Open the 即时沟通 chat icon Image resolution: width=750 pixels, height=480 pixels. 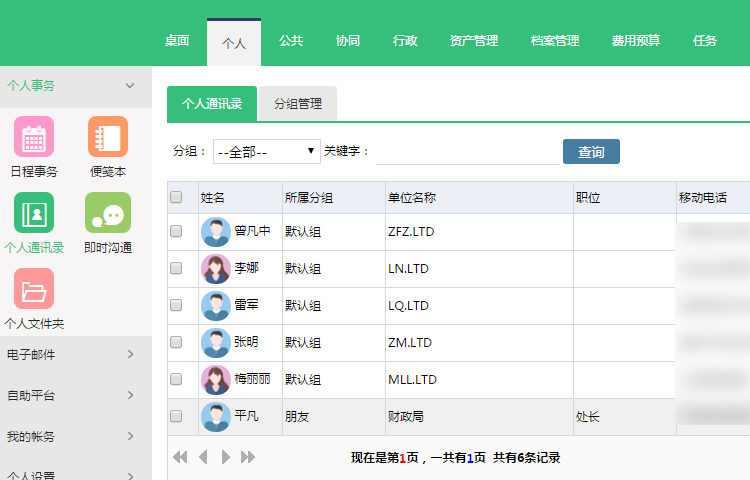[x=108, y=213]
